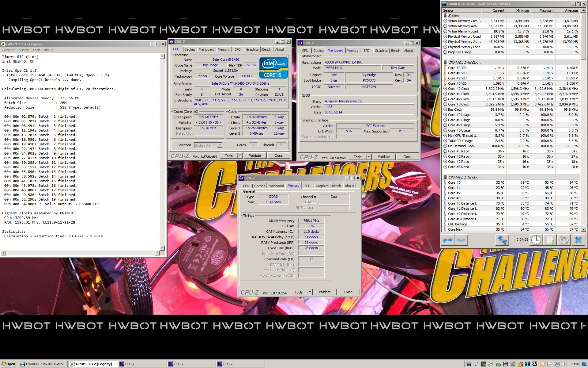Click the DRAM Frequency 798.1 MHz field
Screen dimensions: 588x368
pyautogui.click(x=311, y=220)
